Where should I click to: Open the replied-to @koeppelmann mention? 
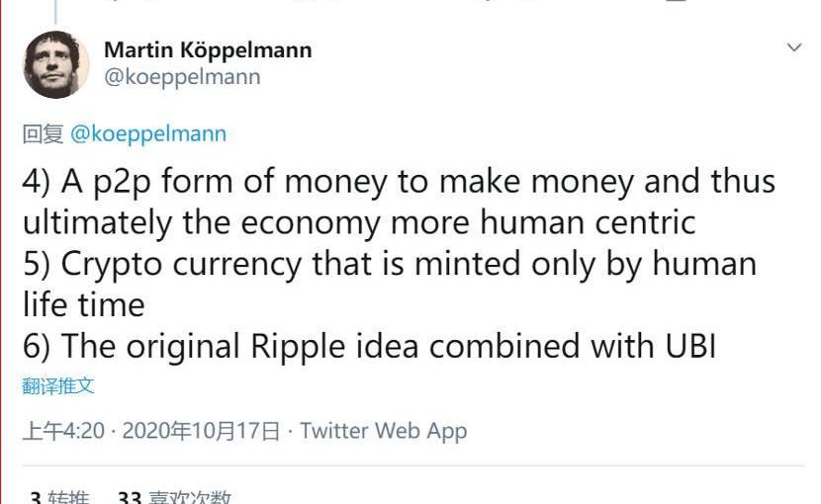(x=148, y=133)
